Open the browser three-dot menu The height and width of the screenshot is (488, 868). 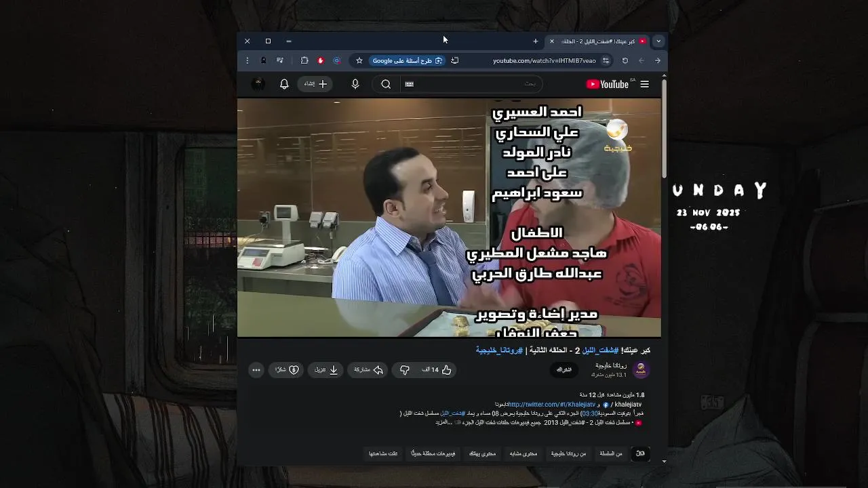pyautogui.click(x=247, y=60)
